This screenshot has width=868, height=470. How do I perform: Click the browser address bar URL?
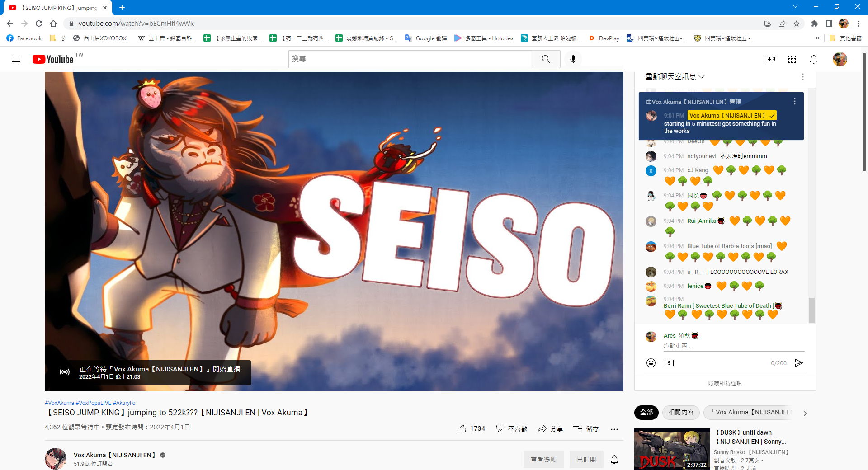coord(136,23)
